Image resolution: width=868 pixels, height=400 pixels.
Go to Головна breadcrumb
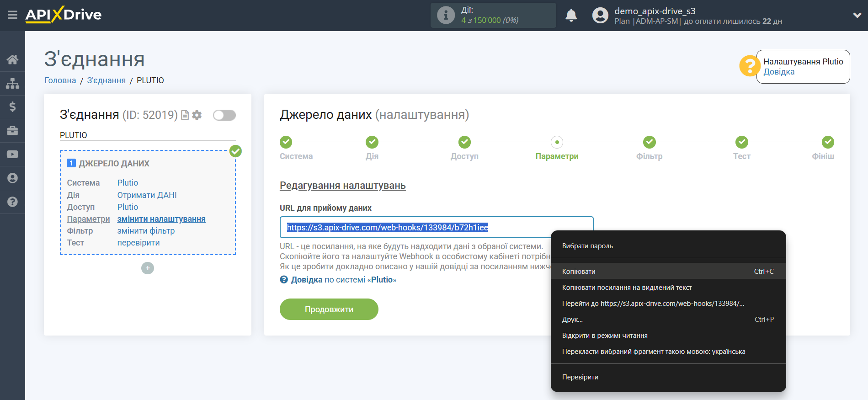click(x=60, y=80)
